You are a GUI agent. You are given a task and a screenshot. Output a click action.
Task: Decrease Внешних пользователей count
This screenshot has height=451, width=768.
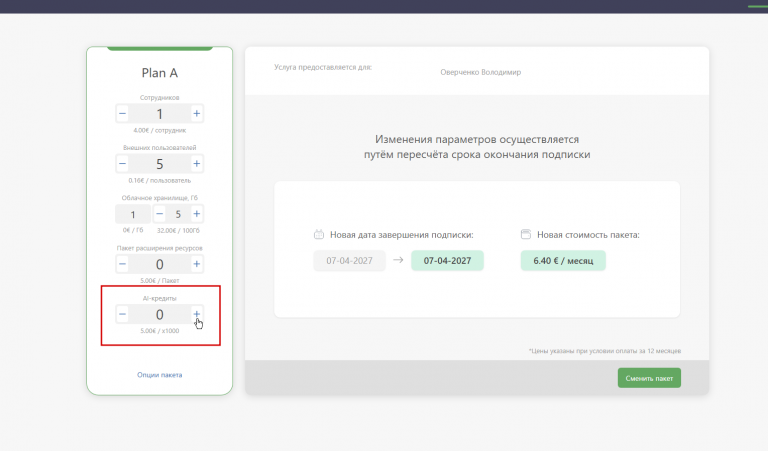[x=122, y=164]
